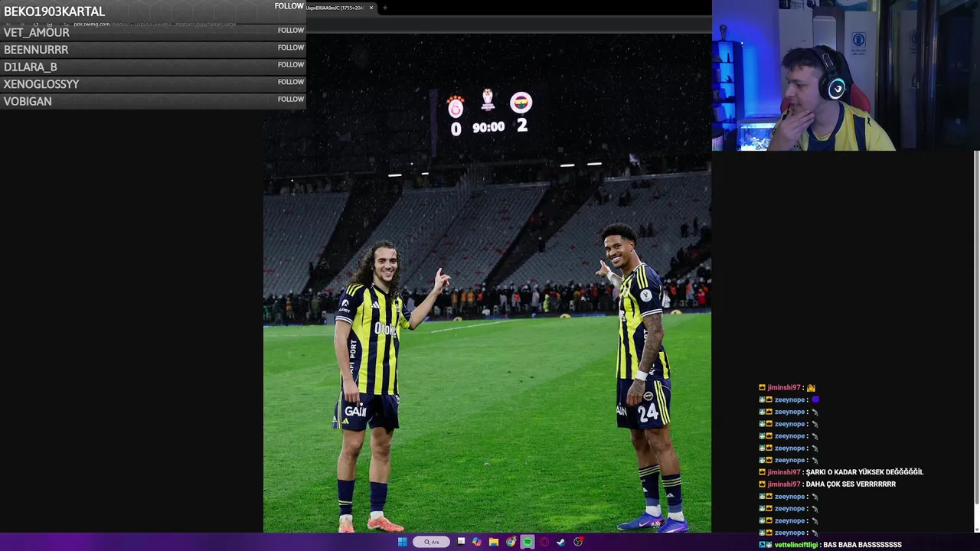Click the taskbar search box labeled Ara
980x551 pixels.
[x=431, y=542]
